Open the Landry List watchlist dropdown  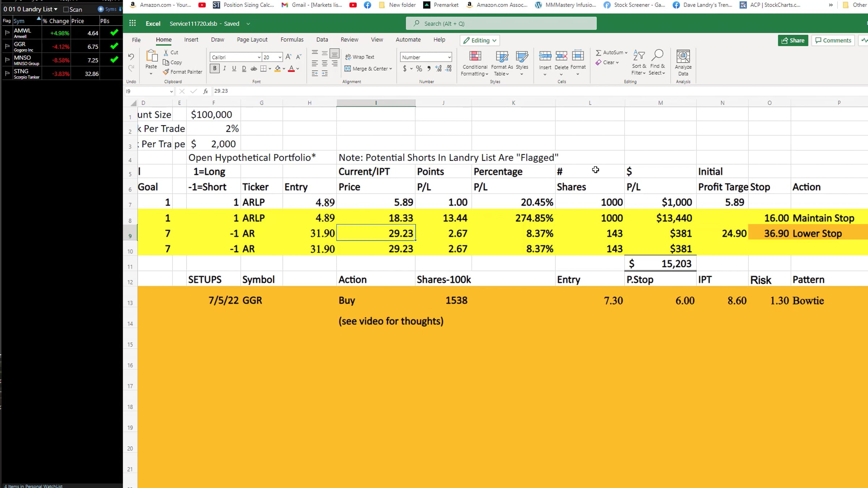56,9
